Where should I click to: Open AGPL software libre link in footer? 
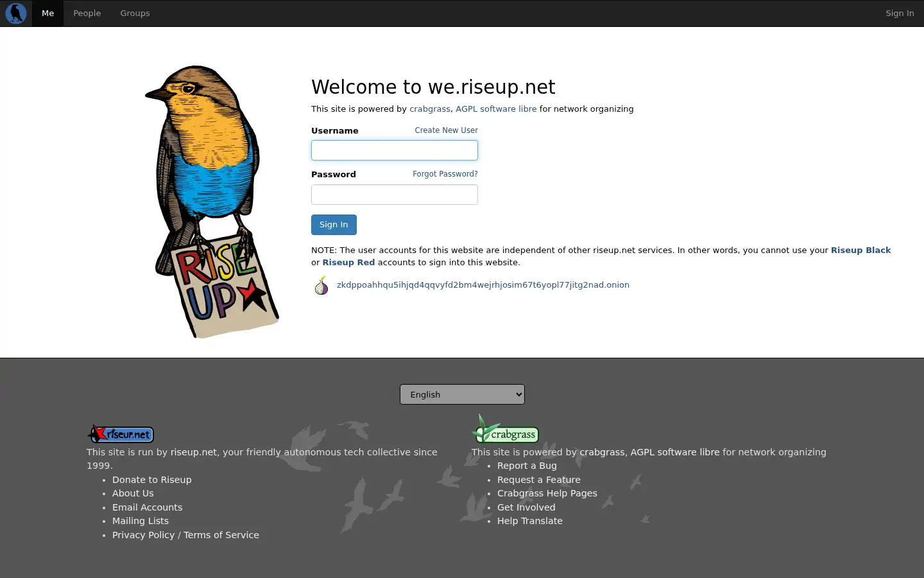675,452
